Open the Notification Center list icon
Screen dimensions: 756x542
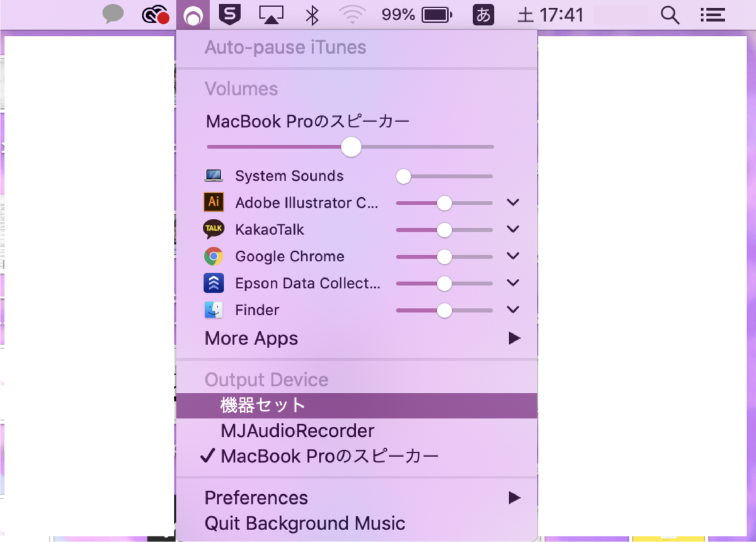(712, 15)
